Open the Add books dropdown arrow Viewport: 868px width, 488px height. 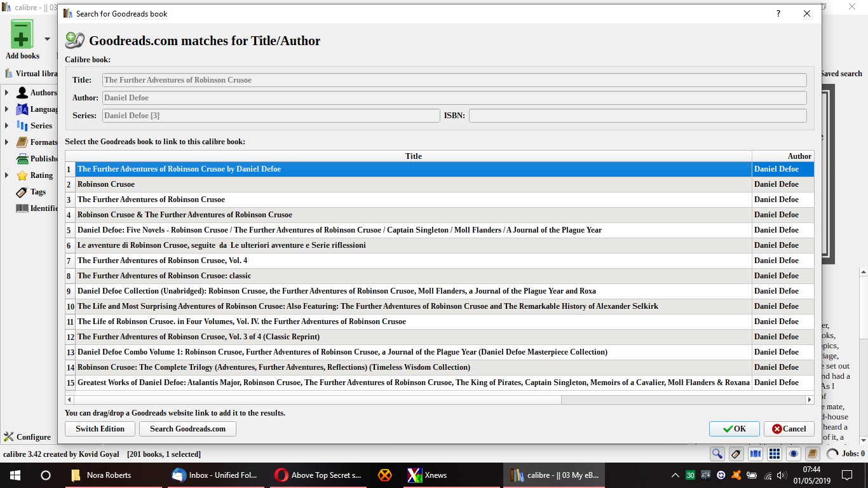(47, 39)
